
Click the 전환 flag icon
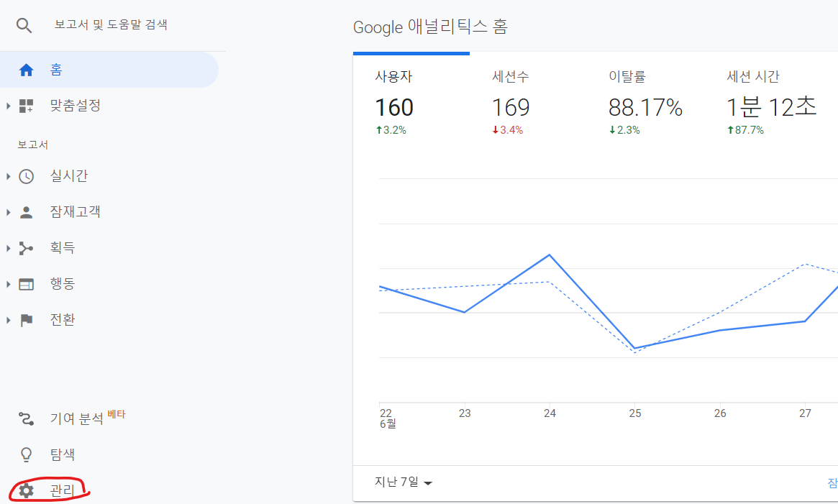[x=26, y=320]
